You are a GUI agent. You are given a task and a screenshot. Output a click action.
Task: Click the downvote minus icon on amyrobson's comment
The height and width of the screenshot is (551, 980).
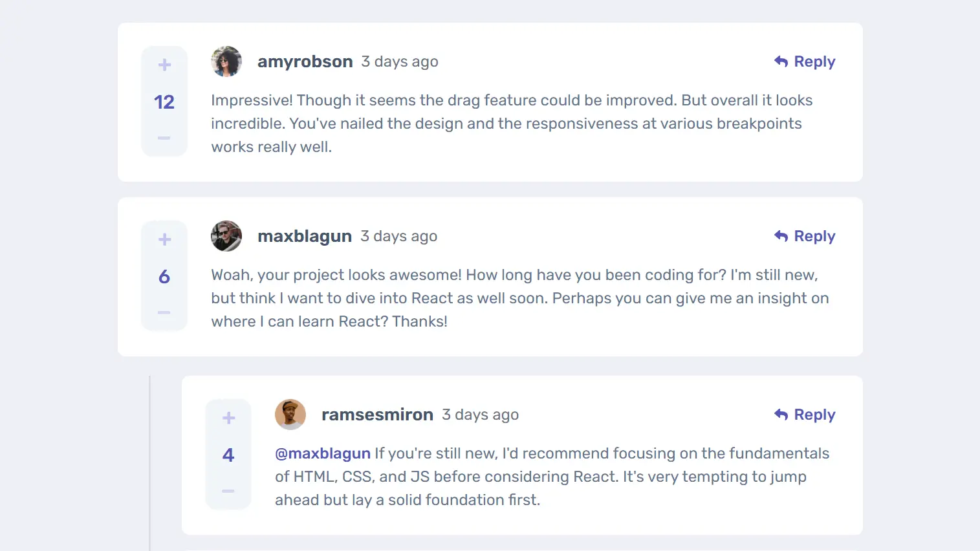click(x=164, y=138)
